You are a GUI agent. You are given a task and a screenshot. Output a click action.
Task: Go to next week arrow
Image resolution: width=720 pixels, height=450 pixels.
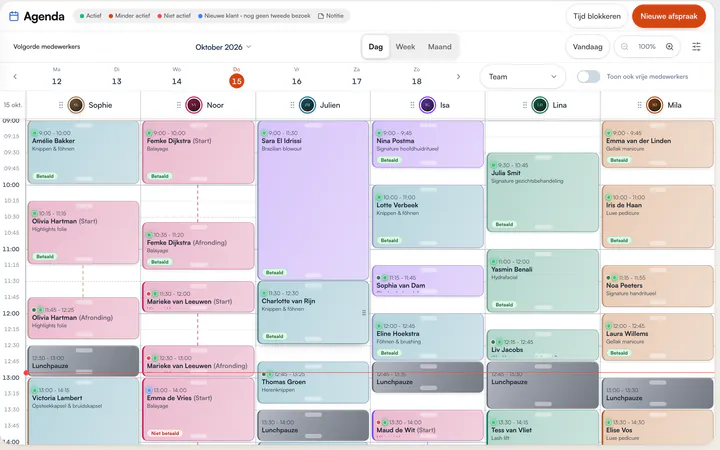point(458,77)
